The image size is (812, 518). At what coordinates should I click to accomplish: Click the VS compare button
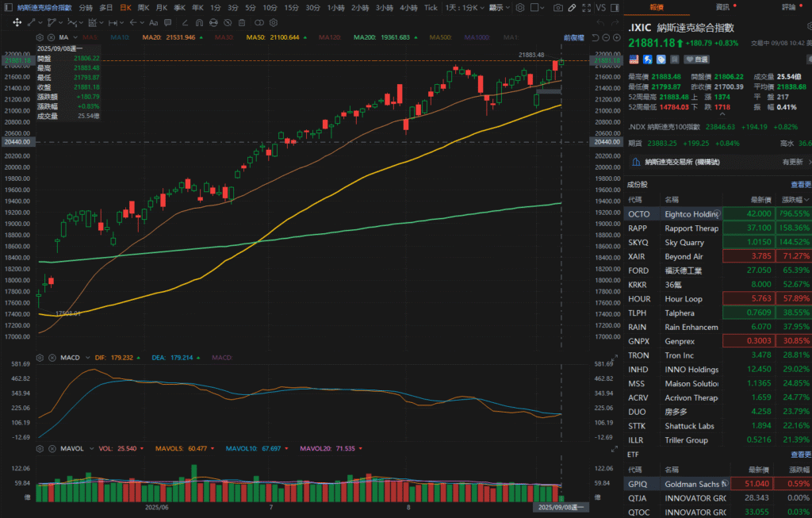coord(599,7)
